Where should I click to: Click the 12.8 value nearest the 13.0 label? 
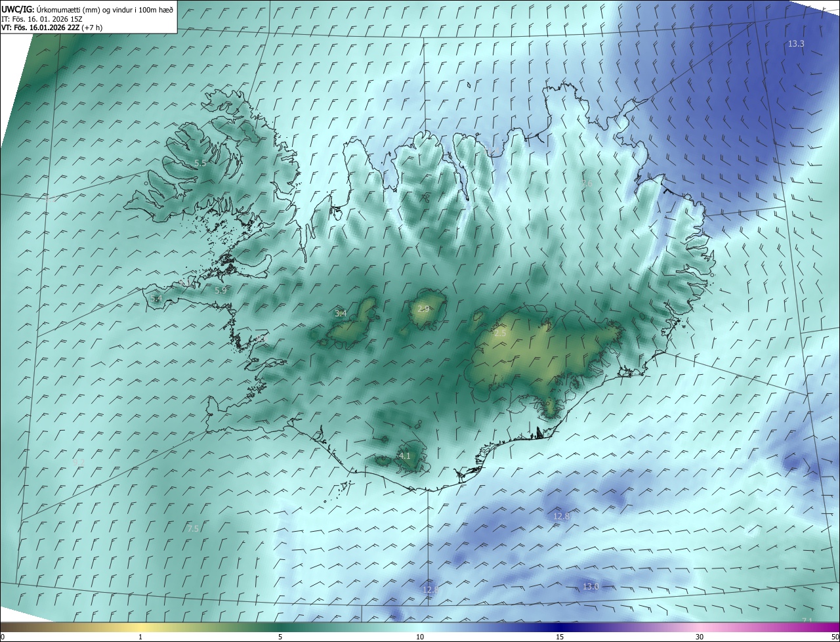561,517
